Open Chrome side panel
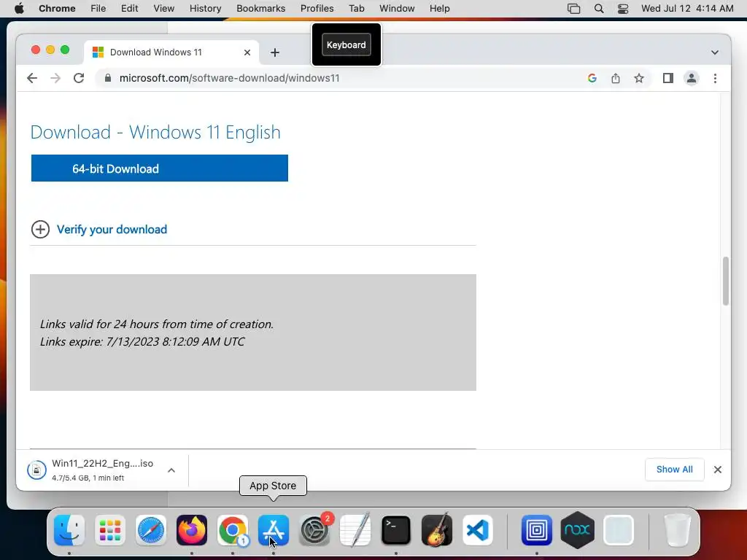This screenshot has width=747, height=560. click(668, 78)
